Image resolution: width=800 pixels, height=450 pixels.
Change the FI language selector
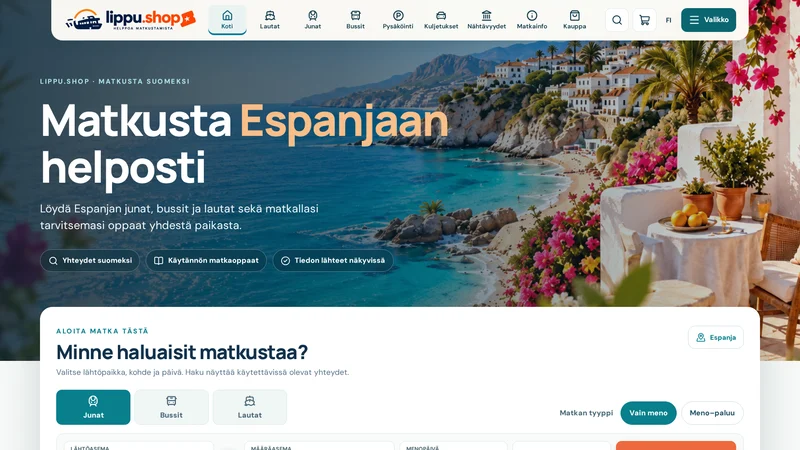668,20
